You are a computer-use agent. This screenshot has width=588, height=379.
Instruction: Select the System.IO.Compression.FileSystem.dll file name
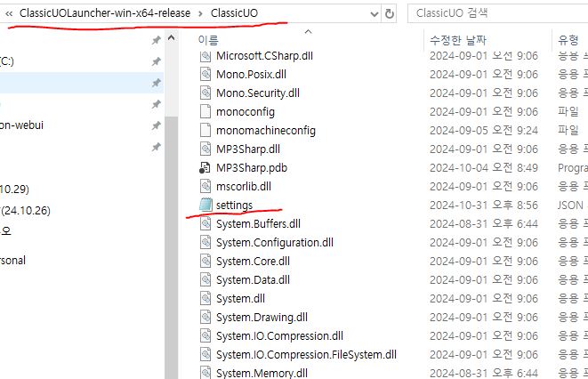pos(306,355)
